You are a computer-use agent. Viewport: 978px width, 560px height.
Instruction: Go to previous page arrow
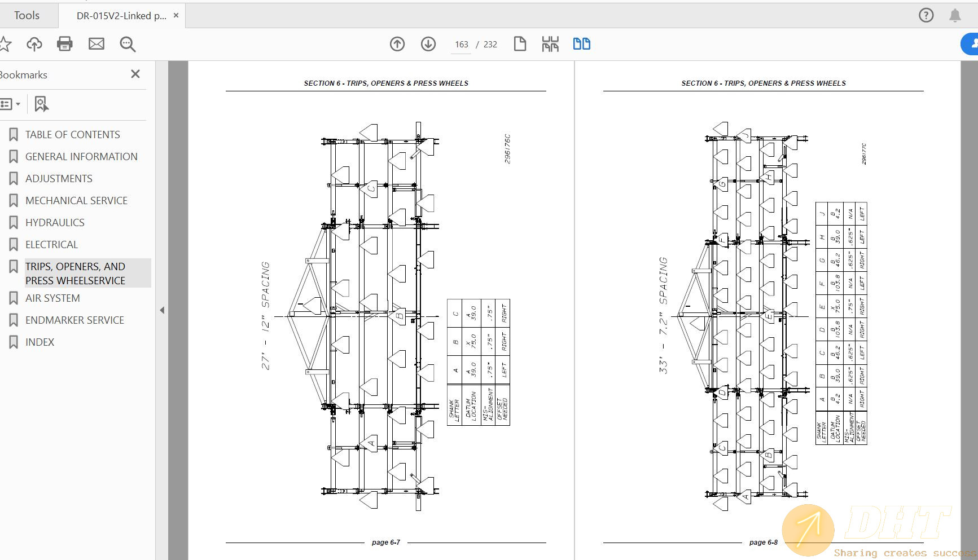[397, 44]
